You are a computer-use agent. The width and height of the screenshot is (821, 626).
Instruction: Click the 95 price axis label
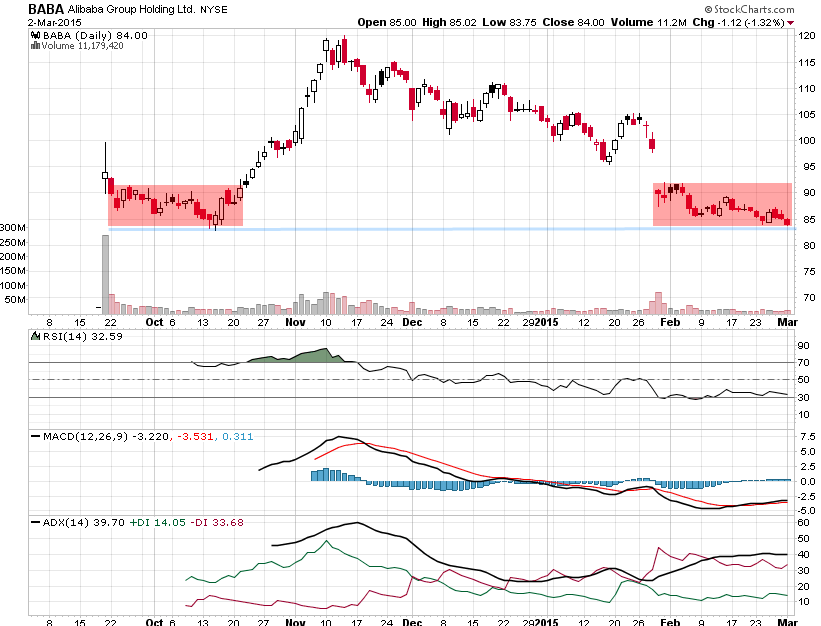coord(809,166)
